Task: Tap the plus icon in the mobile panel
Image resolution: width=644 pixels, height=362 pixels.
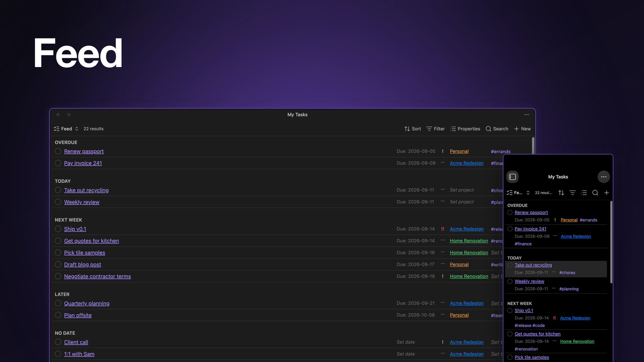Action: click(606, 193)
